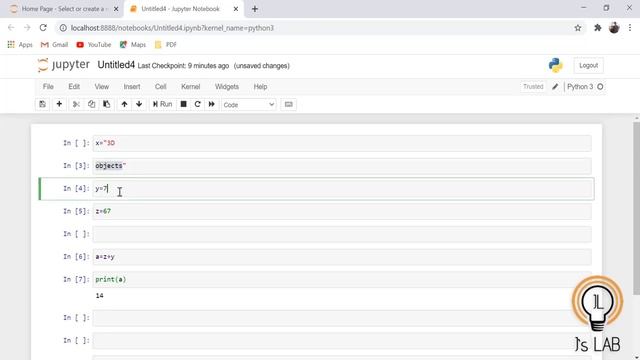Image resolution: width=640 pixels, height=360 pixels.
Task: Open the Gmail bookmark
Action: point(54,44)
